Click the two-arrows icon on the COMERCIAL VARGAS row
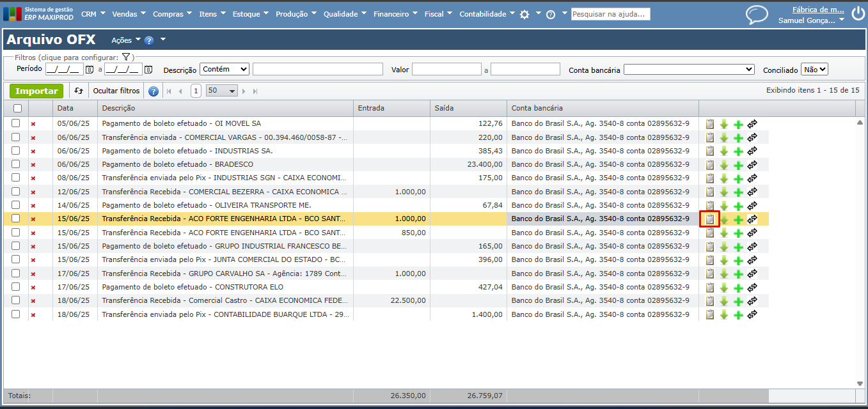 (x=752, y=137)
